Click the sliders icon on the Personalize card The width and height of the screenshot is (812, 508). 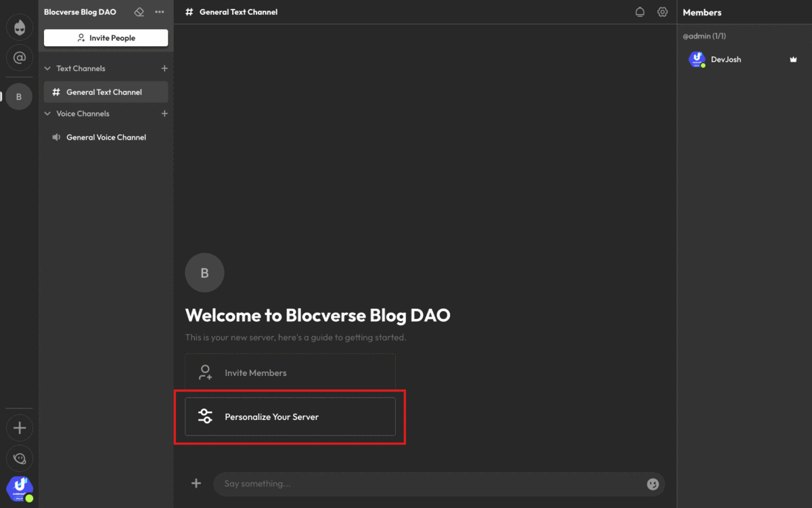(205, 417)
